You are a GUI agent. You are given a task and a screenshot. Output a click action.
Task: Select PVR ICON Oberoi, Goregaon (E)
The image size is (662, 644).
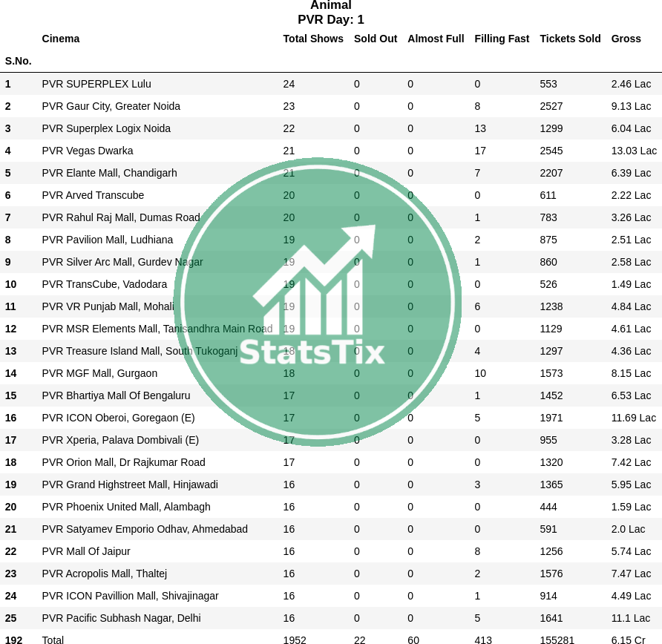click(118, 418)
